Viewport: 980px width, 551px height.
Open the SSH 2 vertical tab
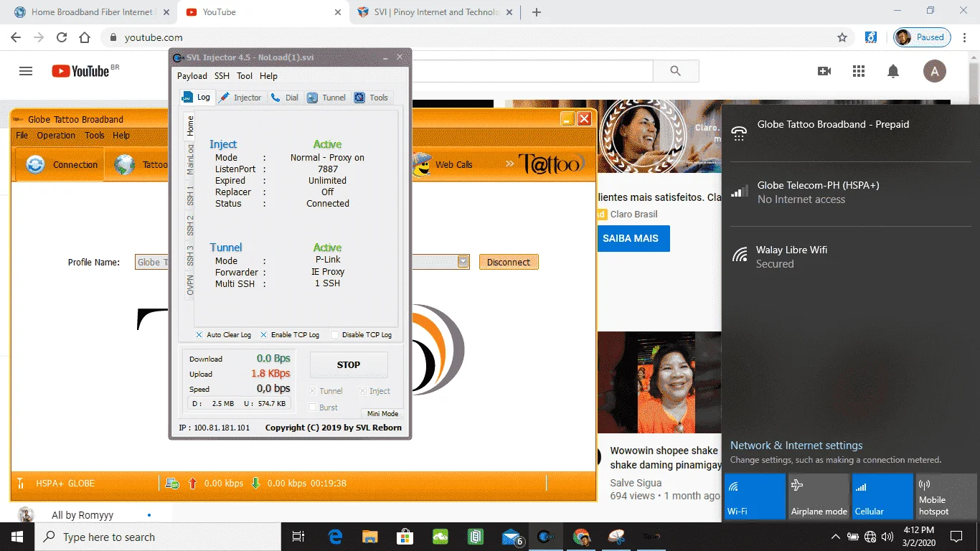190,225
